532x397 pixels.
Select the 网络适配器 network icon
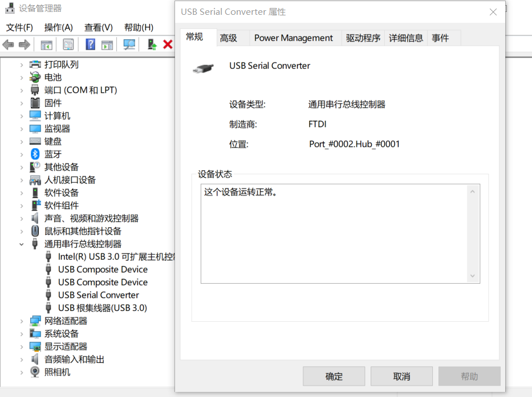pos(35,321)
